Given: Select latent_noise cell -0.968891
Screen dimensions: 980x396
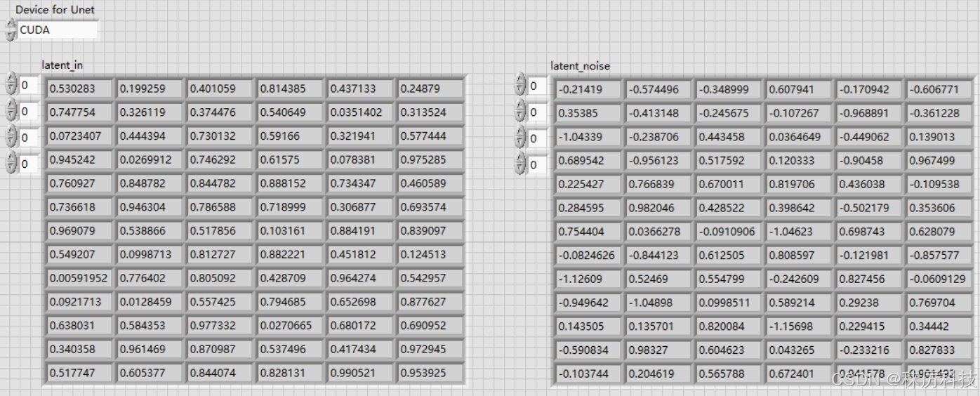Looking at the screenshot, I should [869, 113].
